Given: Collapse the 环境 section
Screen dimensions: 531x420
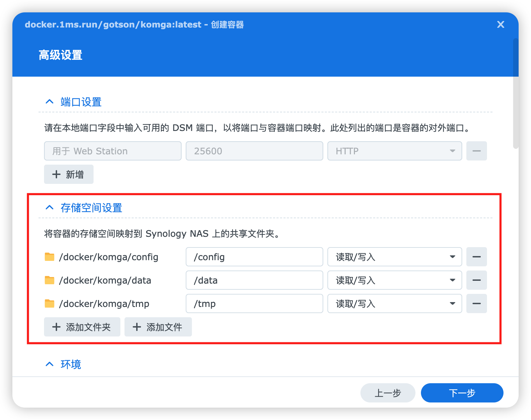Looking at the screenshot, I should click(x=50, y=364).
